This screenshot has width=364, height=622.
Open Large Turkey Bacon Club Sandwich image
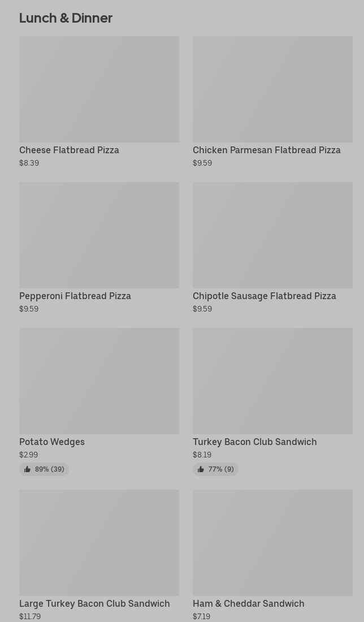click(x=99, y=543)
